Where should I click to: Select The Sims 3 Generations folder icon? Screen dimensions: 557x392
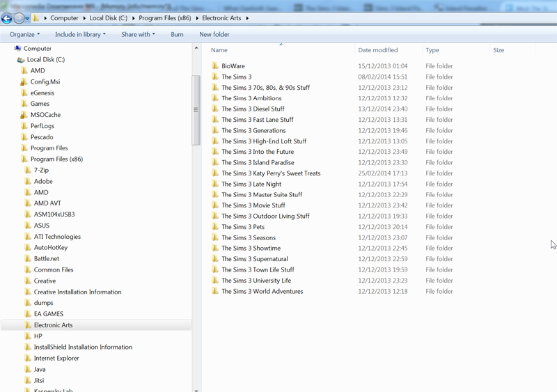(x=214, y=130)
